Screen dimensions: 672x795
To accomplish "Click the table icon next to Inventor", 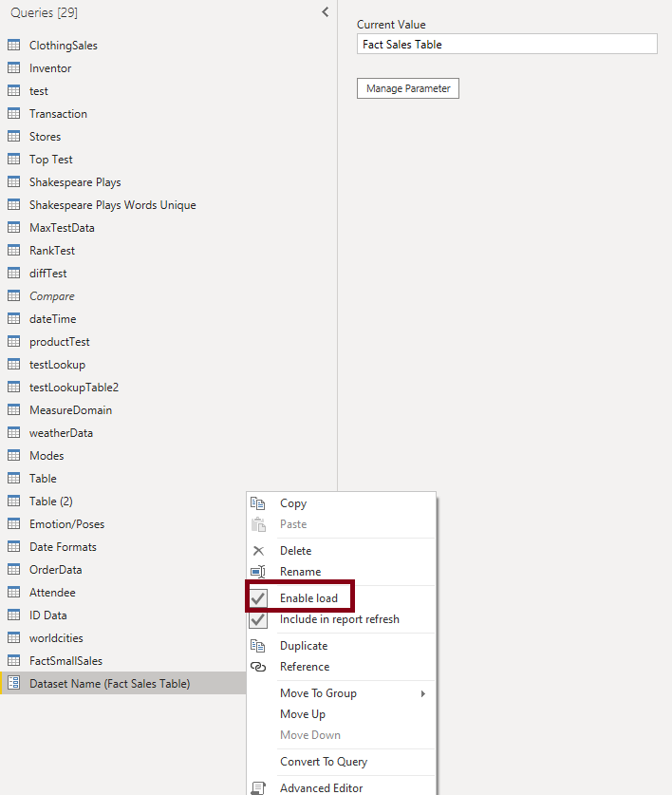I will coord(13,68).
